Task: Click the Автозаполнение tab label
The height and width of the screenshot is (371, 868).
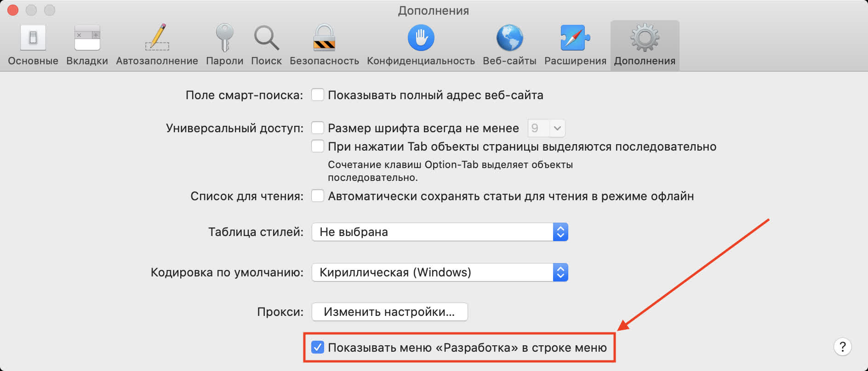Action: [157, 61]
